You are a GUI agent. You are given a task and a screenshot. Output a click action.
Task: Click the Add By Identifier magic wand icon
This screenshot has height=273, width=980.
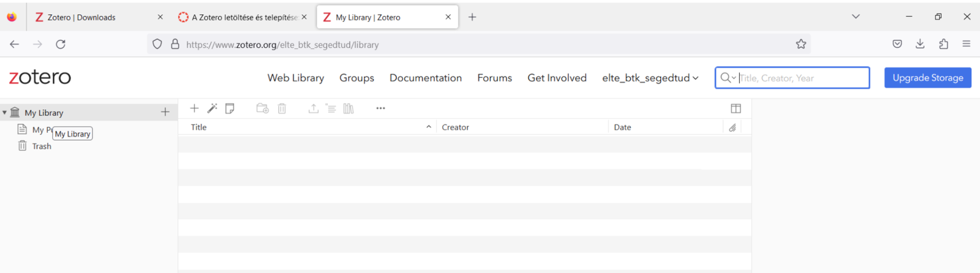point(212,108)
